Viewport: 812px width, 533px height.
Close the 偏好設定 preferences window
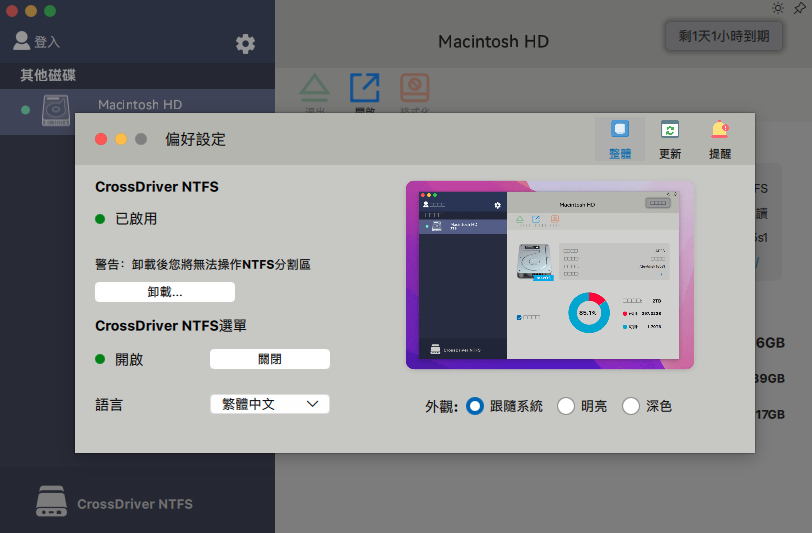101,139
